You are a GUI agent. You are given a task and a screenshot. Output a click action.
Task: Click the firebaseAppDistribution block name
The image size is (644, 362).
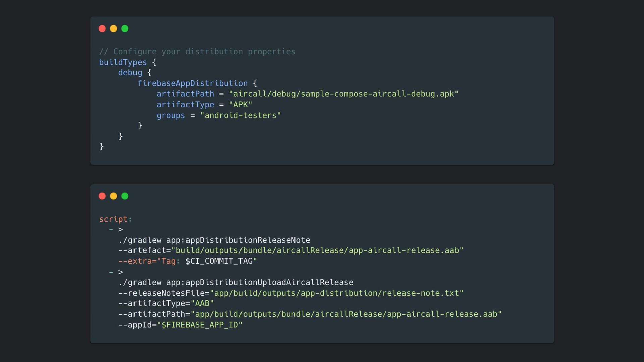coord(193,83)
